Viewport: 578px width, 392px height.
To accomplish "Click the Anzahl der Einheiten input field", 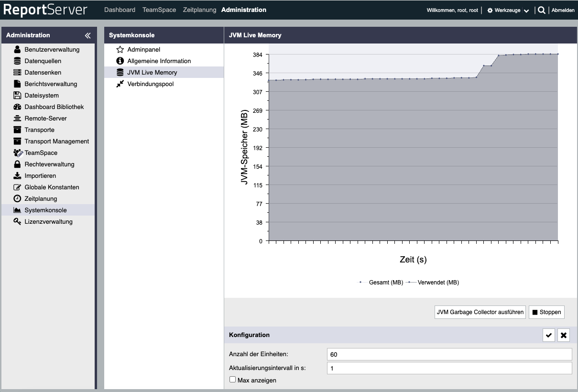I will pos(449,354).
